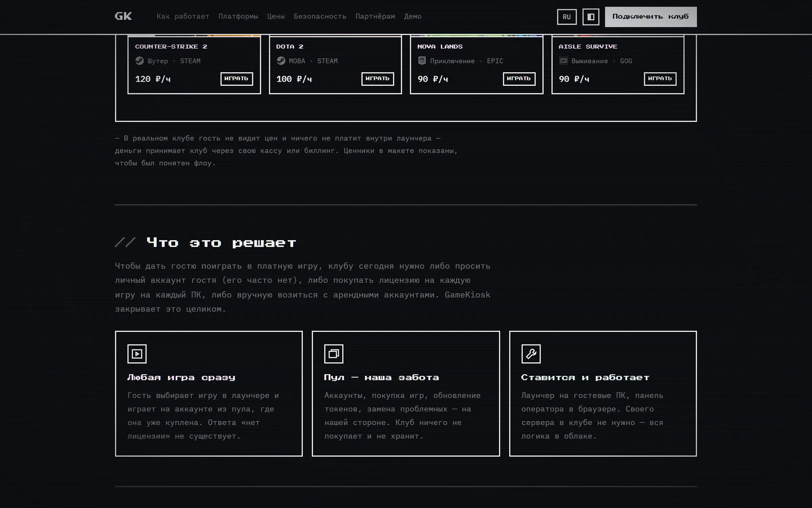The width and height of the screenshot is (812, 508).
Task: Click ИГРАТЬ on the Dota 2 card
Action: 378,79
